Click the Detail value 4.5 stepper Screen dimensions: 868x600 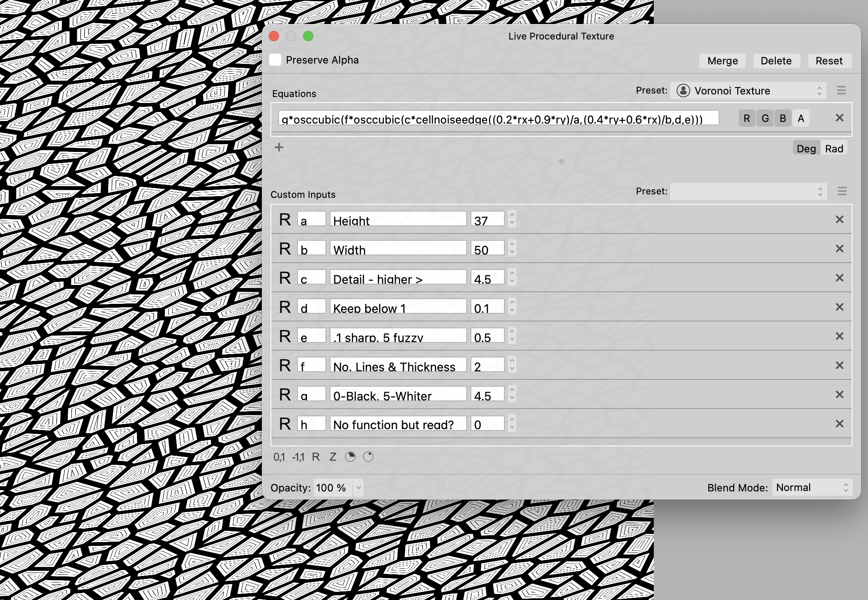pos(512,277)
